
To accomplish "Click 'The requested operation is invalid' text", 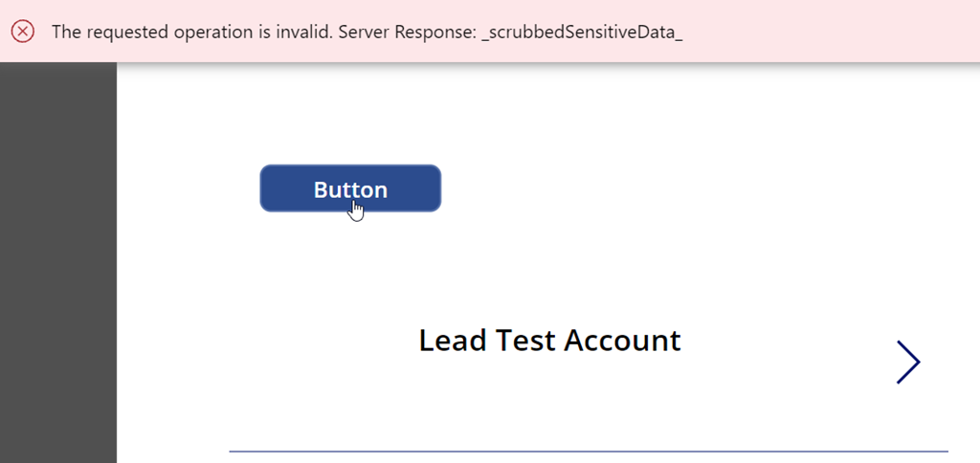I will tap(191, 32).
